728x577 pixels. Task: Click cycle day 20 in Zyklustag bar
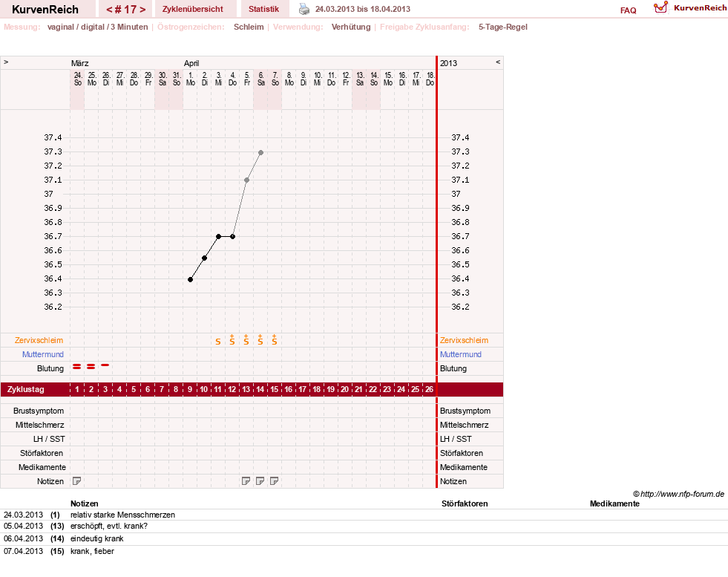coord(344,389)
